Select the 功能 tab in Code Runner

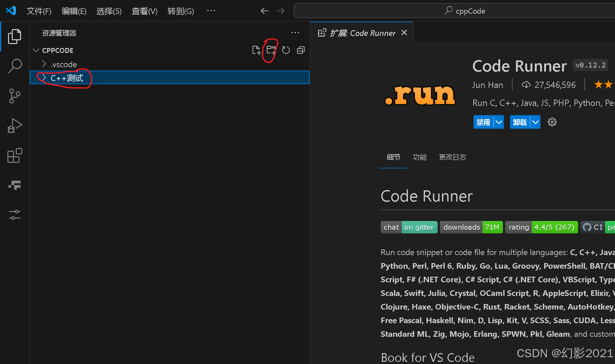(x=419, y=156)
